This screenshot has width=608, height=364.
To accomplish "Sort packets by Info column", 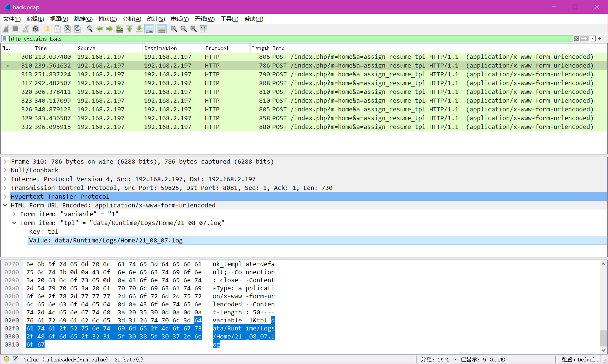I will click(439, 48).
